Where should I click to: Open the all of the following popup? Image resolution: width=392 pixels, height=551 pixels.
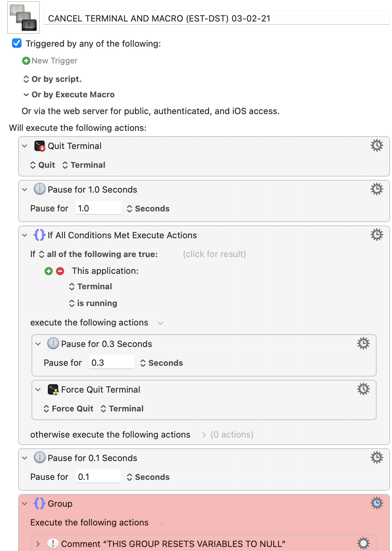[98, 254]
